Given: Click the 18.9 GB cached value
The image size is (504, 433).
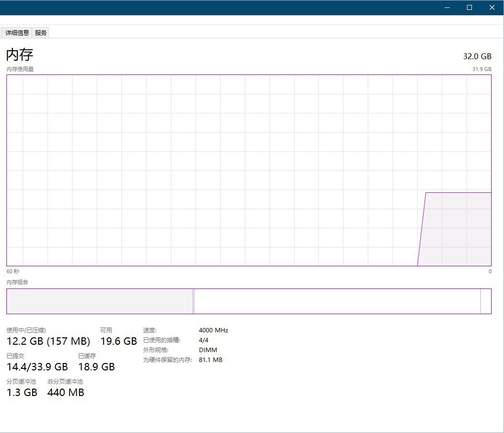Looking at the screenshot, I should point(96,367).
